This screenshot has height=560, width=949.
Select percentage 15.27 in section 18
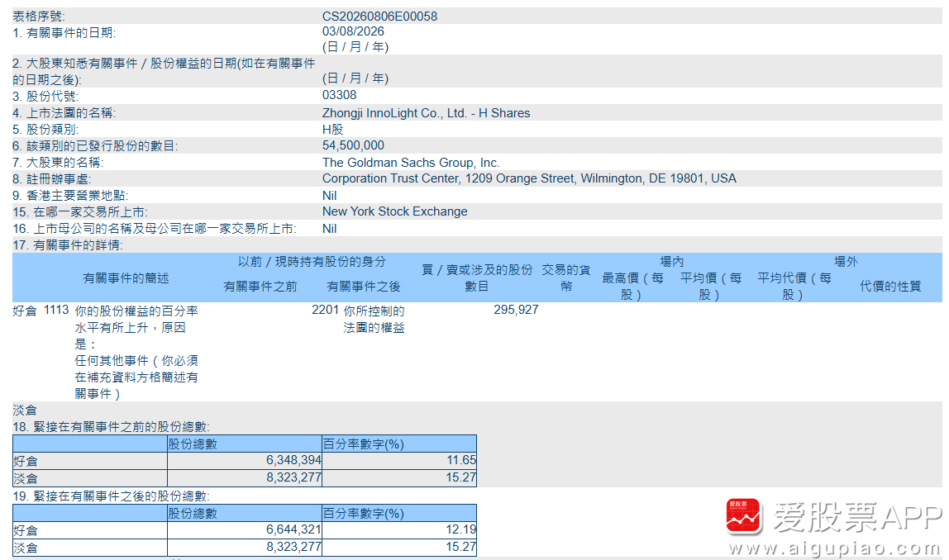coord(461,477)
